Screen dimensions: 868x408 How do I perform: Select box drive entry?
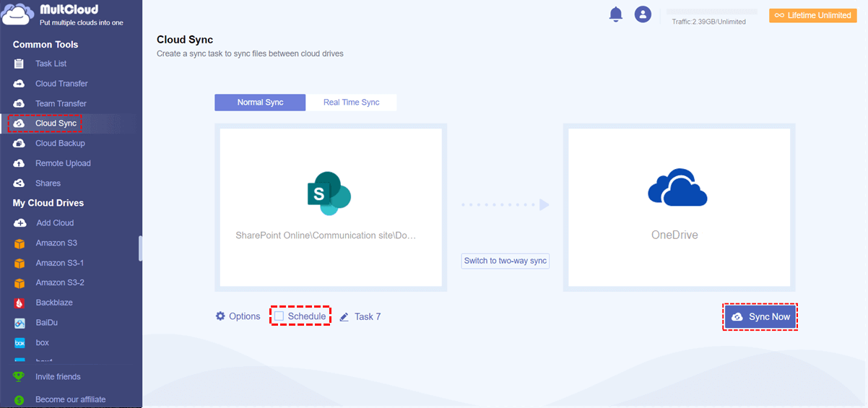42,343
